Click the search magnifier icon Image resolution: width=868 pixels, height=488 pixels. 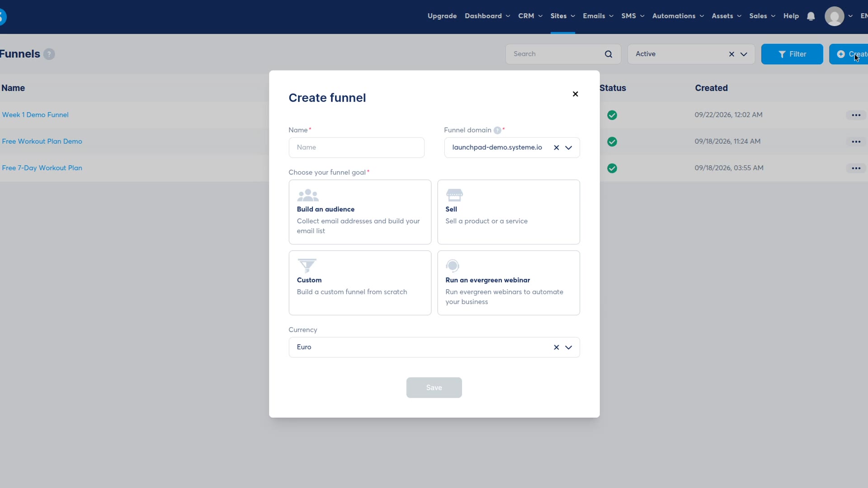pyautogui.click(x=609, y=54)
